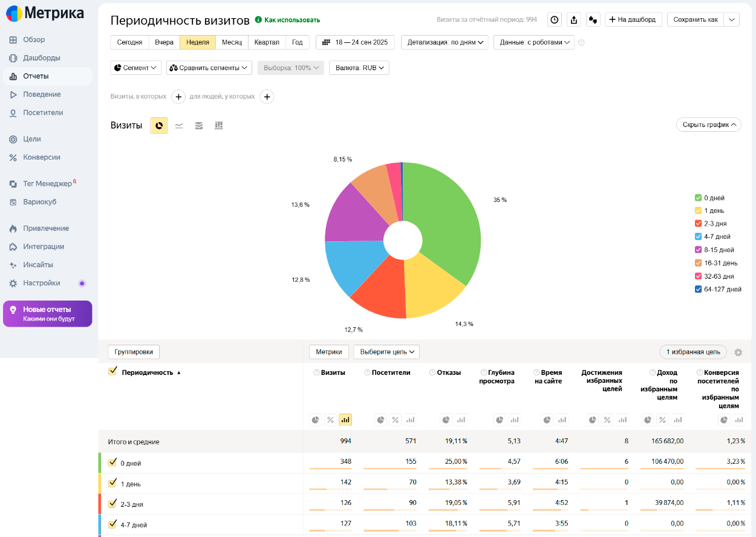This screenshot has height=537, width=756.
Task: Expand 'Детализация: по дням' dropdown
Action: [x=445, y=42]
